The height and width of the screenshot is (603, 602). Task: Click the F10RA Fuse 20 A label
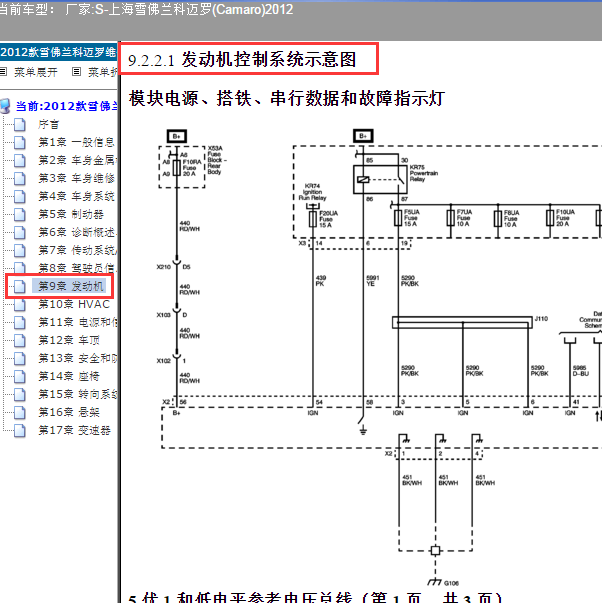coord(192,168)
